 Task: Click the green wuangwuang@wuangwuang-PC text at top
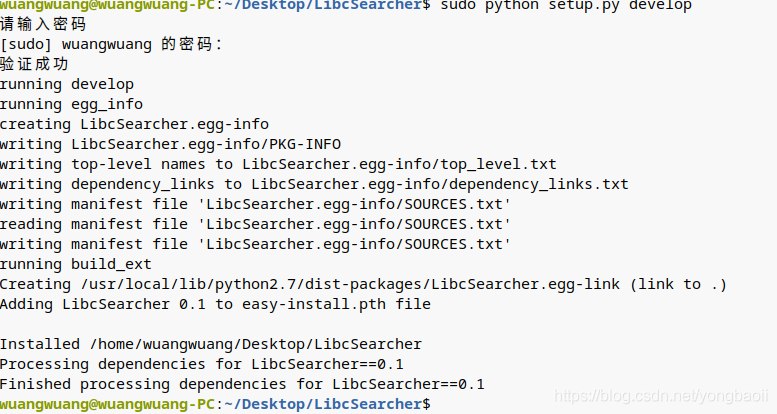tap(108, 6)
